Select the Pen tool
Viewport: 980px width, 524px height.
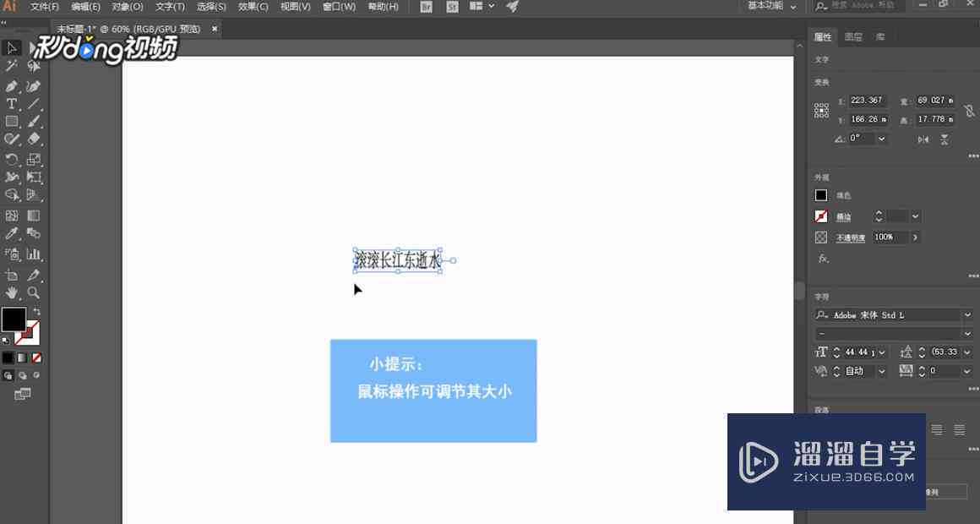[x=12, y=85]
